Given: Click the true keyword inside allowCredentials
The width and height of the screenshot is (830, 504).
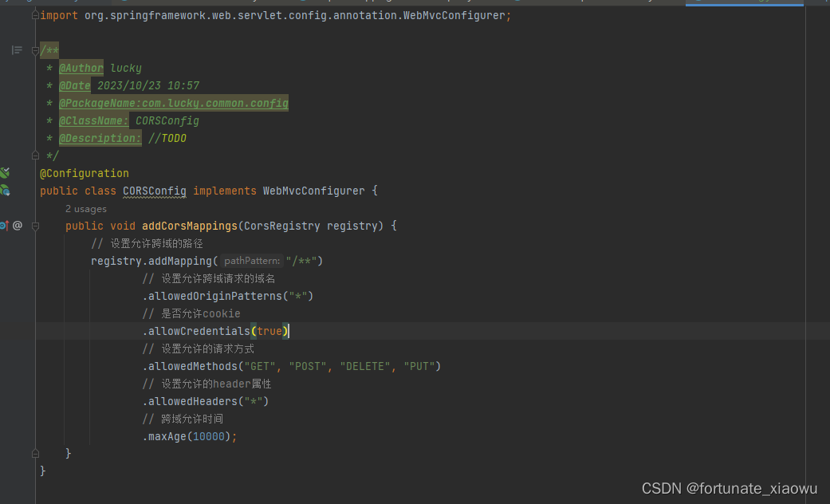Looking at the screenshot, I should [x=269, y=330].
